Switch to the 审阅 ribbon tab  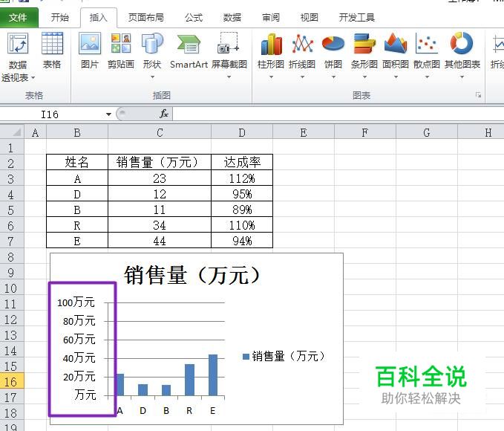[271, 17]
